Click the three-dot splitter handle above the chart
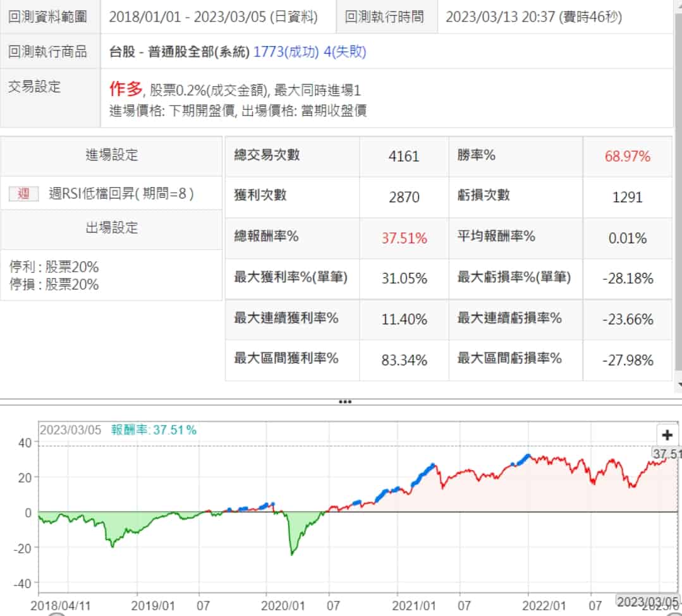 point(345,402)
